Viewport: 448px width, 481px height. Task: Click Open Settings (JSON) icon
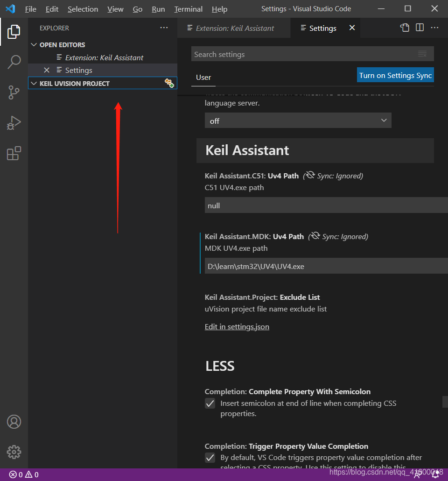tap(405, 28)
